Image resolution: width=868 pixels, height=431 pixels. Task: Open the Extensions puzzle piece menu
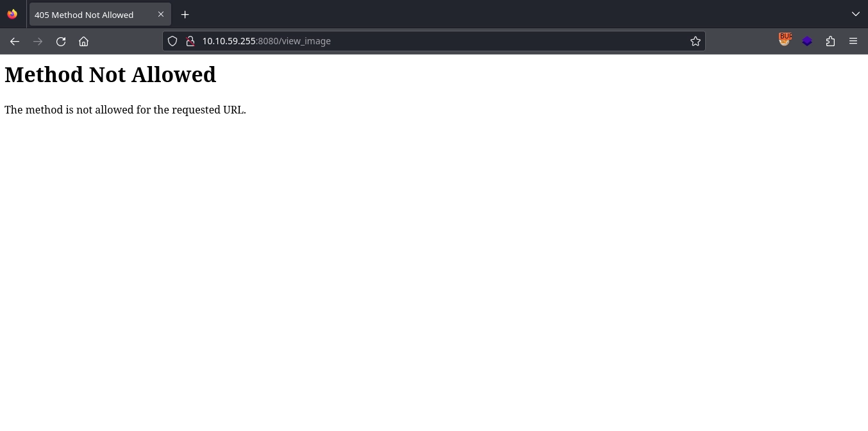click(830, 41)
